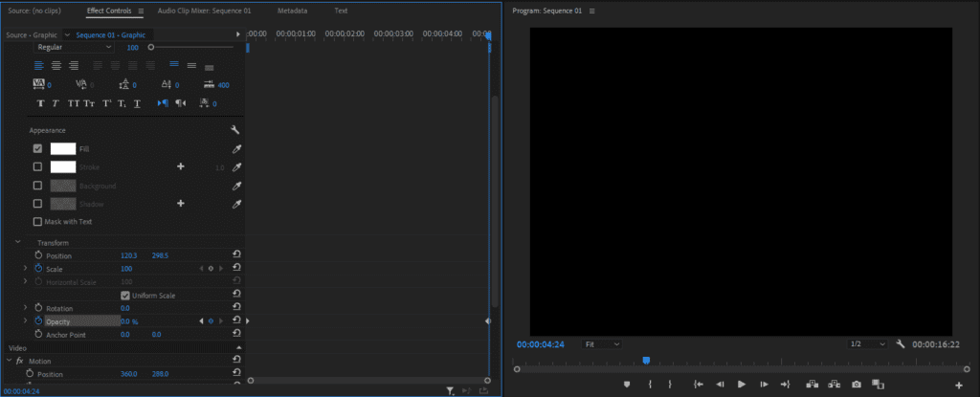This screenshot has width=980, height=397.
Task: Add another stroke with plus icon
Action: point(181,166)
